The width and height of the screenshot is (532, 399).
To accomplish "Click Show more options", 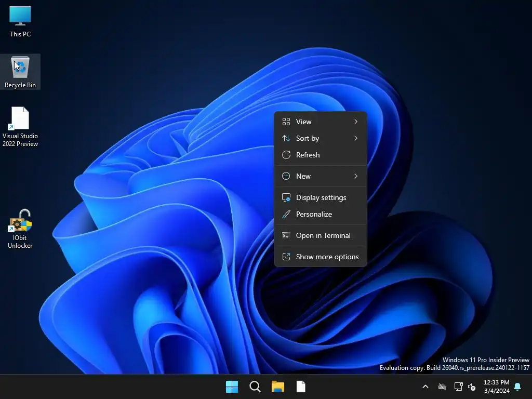I will [321, 257].
